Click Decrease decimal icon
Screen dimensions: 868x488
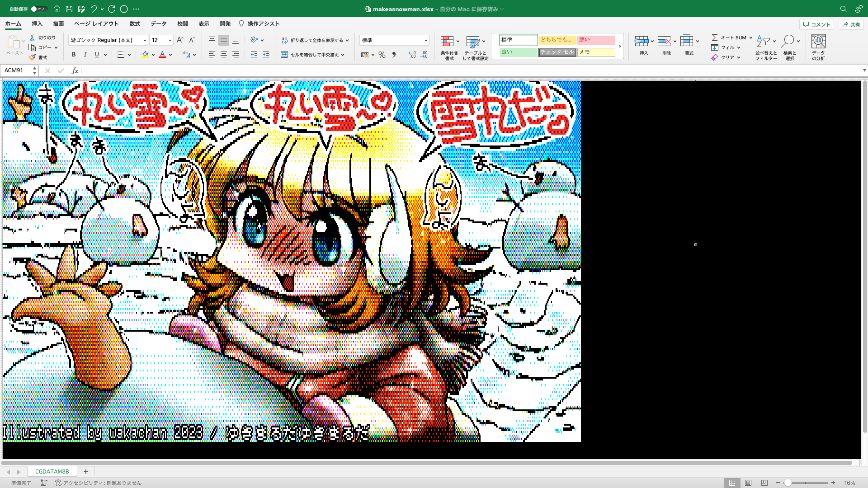(x=424, y=55)
